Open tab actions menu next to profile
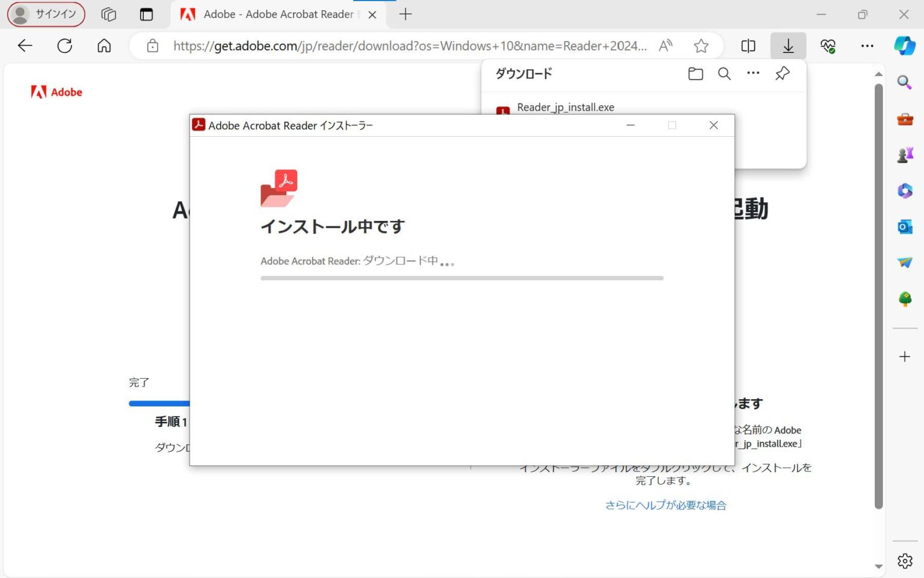The height and width of the screenshot is (578, 924). [108, 14]
